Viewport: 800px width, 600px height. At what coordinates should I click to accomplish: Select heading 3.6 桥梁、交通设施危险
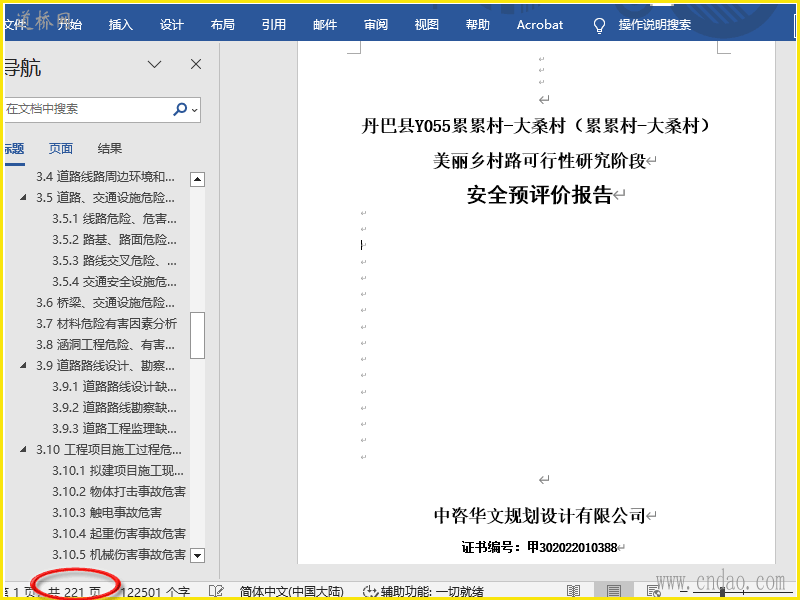pos(105,303)
